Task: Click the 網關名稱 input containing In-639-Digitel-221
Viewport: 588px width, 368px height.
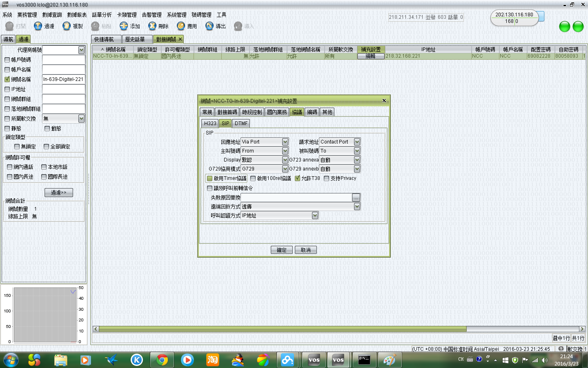Action: (x=64, y=79)
